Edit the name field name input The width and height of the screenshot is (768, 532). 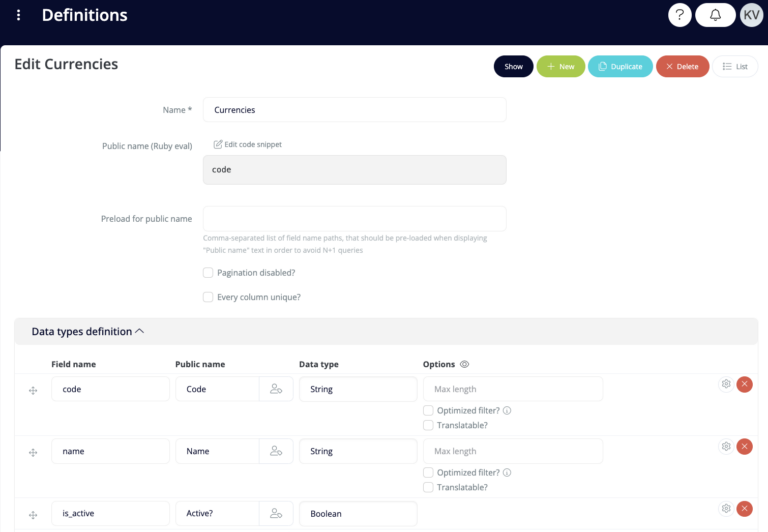pos(110,451)
